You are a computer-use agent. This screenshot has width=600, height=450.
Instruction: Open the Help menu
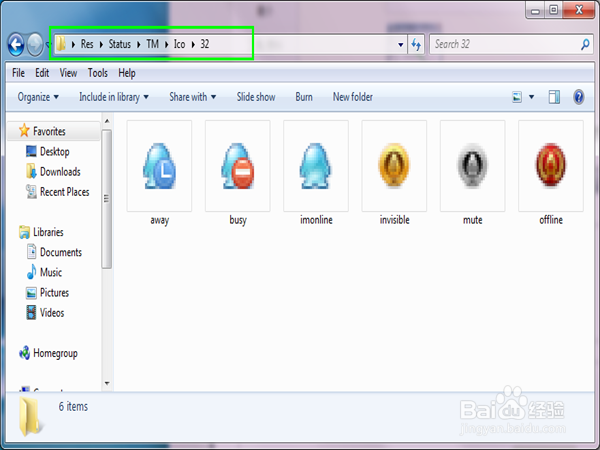click(127, 73)
